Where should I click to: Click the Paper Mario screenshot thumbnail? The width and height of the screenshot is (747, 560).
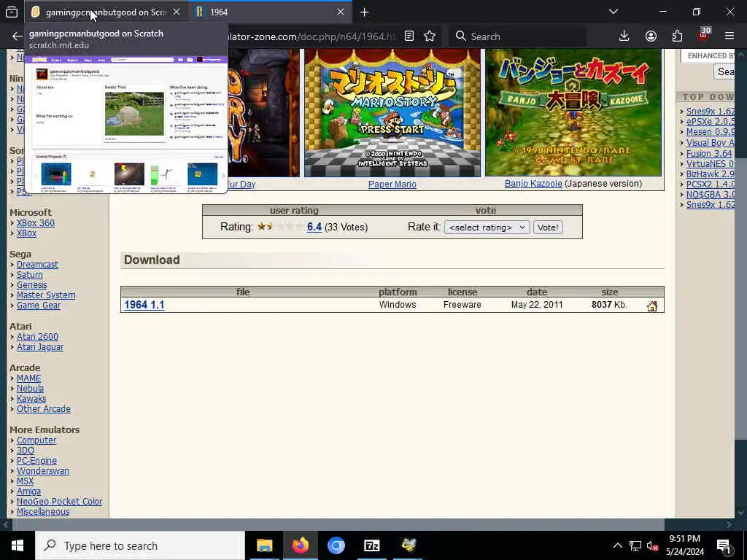(x=392, y=112)
